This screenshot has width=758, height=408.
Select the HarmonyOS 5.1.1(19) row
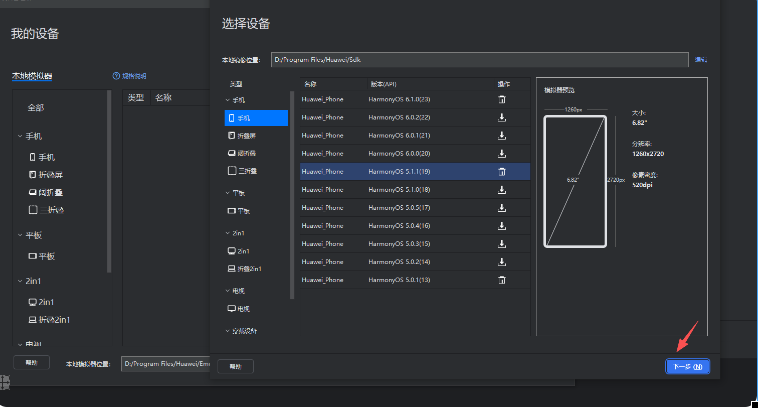coord(415,172)
